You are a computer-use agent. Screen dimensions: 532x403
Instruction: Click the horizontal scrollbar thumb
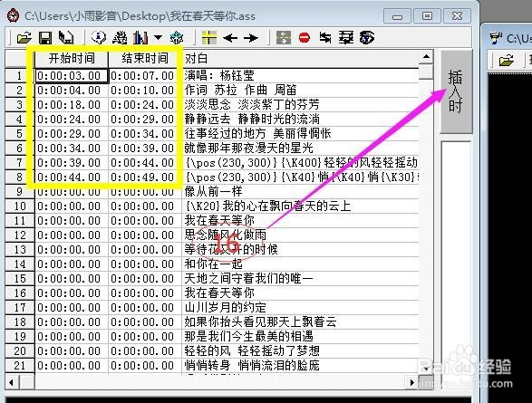click(x=27, y=383)
